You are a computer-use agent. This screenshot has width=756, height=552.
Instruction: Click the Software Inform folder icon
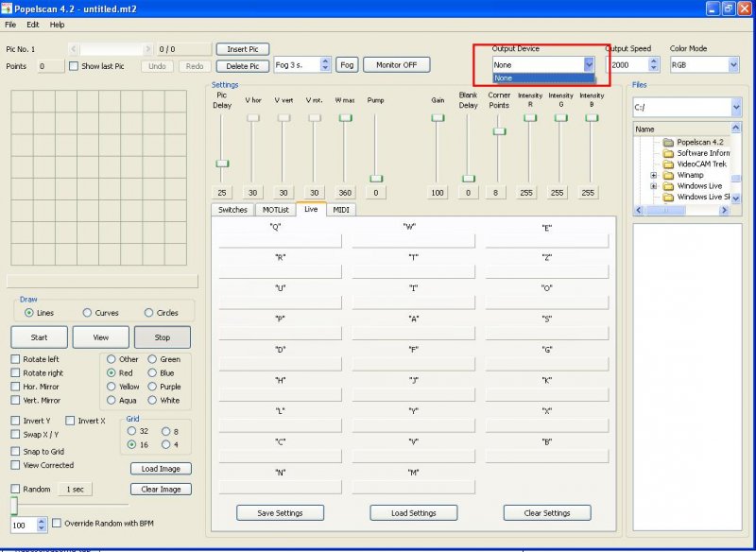668,153
